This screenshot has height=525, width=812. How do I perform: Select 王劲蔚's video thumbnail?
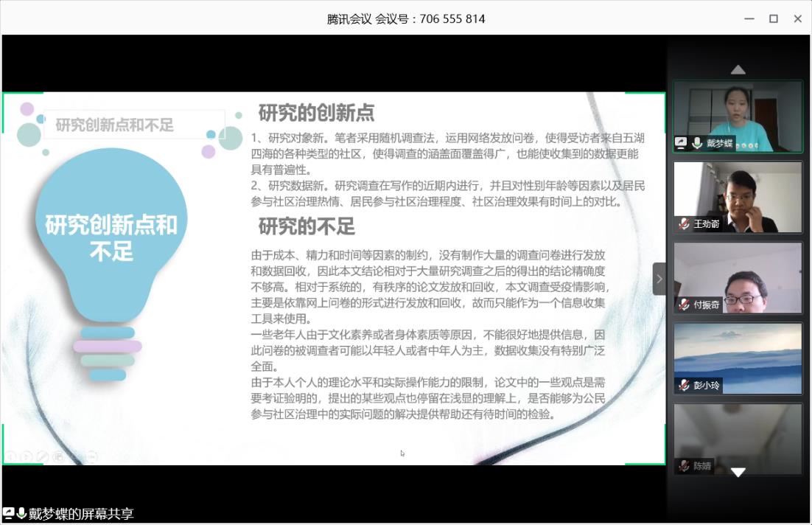click(738, 196)
